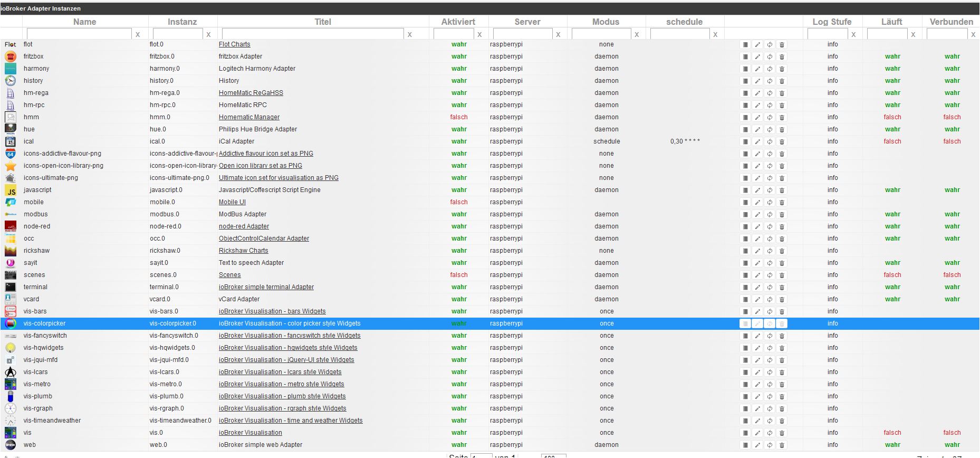This screenshot has height=458, width=980.
Task: Open the Homematic Manager link
Action: click(249, 117)
